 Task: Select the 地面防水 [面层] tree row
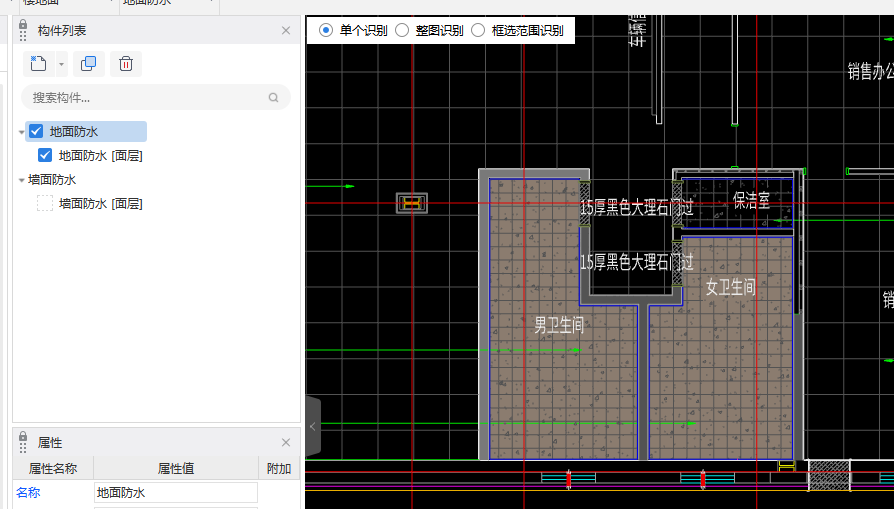point(100,156)
